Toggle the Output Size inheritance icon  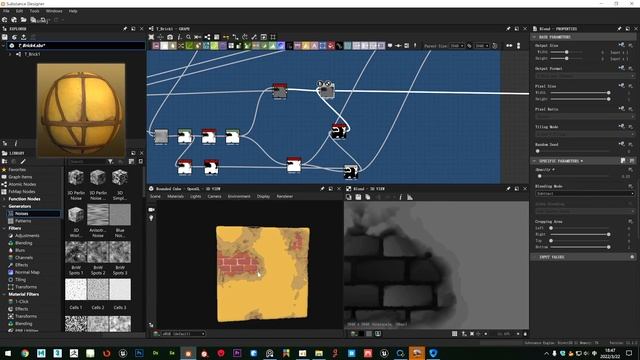tap(621, 45)
